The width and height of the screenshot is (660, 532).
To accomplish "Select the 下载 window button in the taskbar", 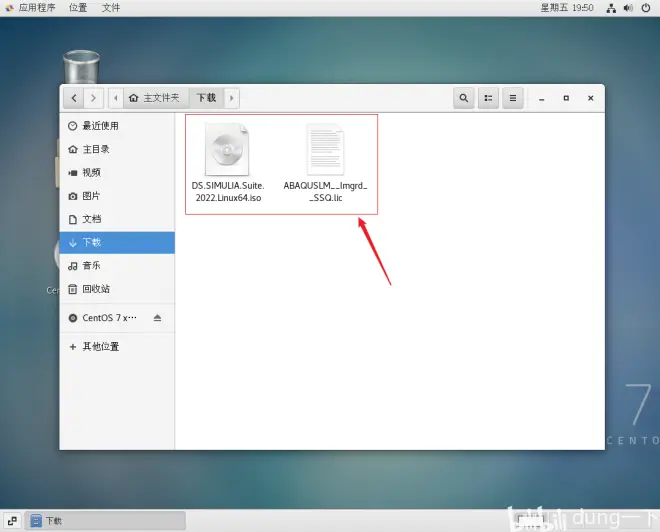I will point(105,521).
